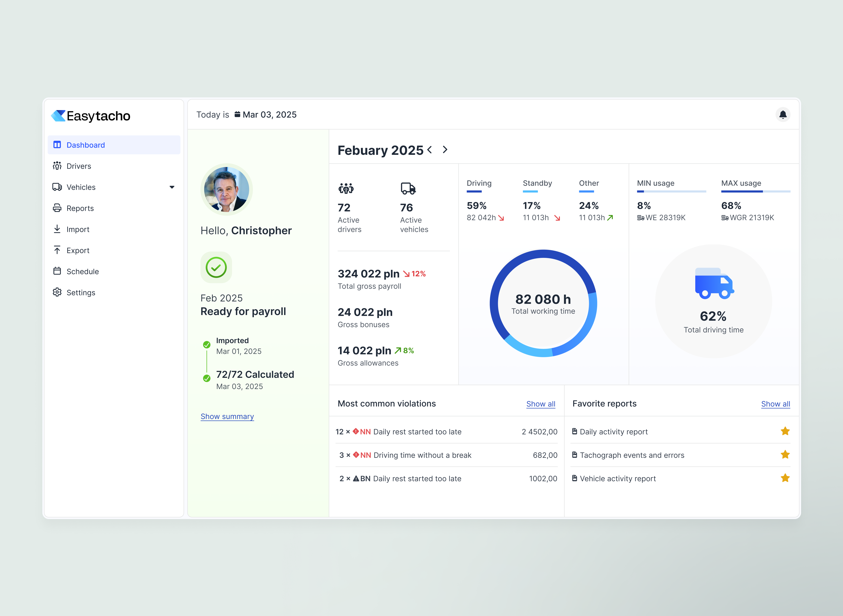Go to previous month chevron
The image size is (843, 616).
pos(430,149)
